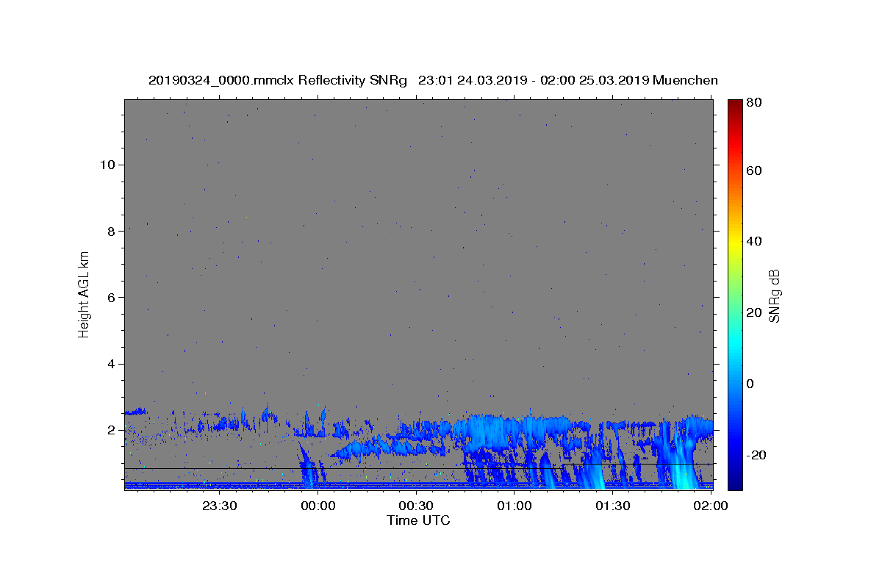The image size is (882, 588).
Task: Click the height tick label 4
Action: pos(112,364)
